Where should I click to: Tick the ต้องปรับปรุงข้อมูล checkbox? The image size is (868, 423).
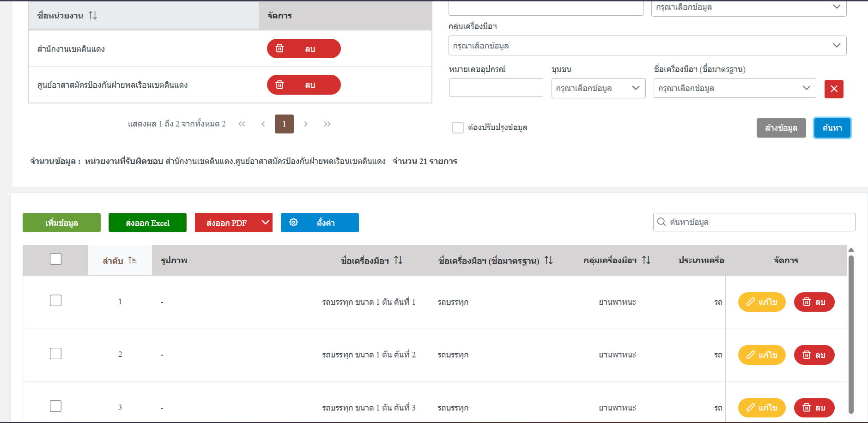pos(458,127)
